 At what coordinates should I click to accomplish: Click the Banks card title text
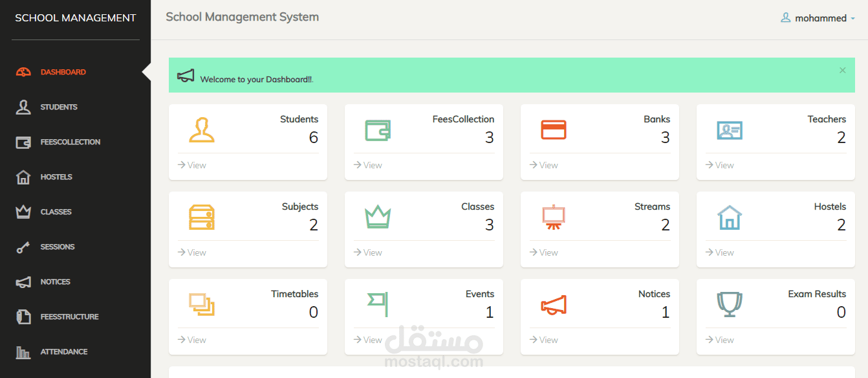tap(657, 119)
